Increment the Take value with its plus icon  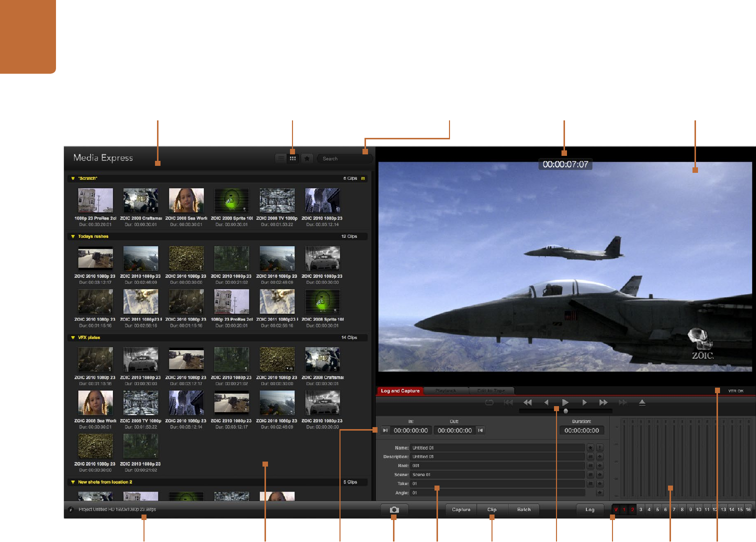point(600,484)
